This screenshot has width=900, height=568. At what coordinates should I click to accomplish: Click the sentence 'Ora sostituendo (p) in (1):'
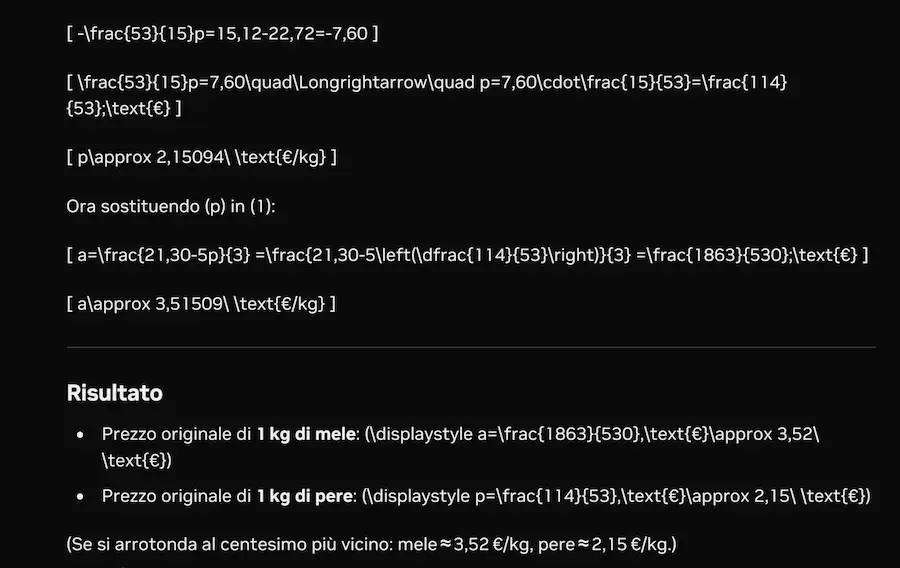[x=170, y=206]
